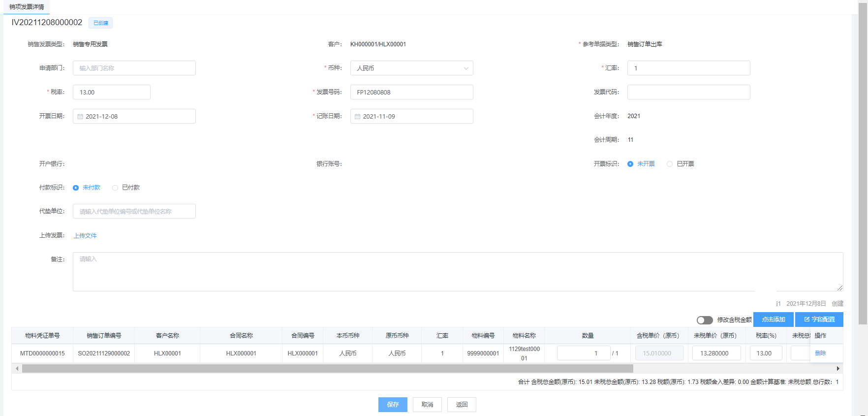Image resolution: width=868 pixels, height=416 pixels.
Task: Click the 发票号码 input field
Action: tap(411, 92)
